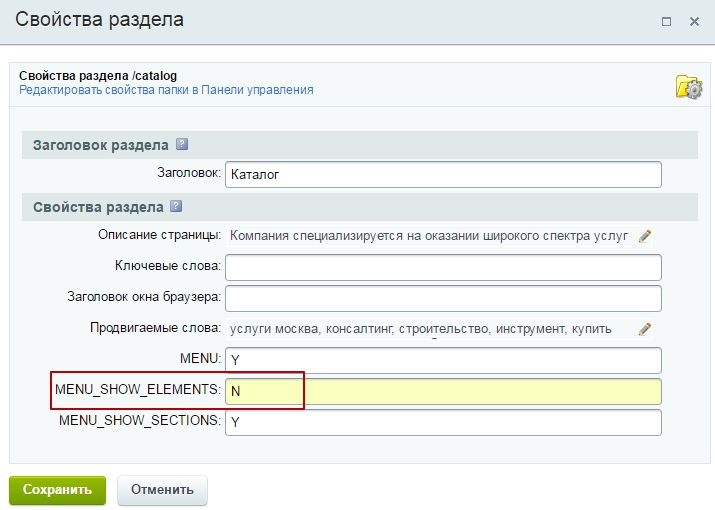Click the MENU_SHOW_ELEMENTS label text
715x510 pixels.
[x=137, y=390]
